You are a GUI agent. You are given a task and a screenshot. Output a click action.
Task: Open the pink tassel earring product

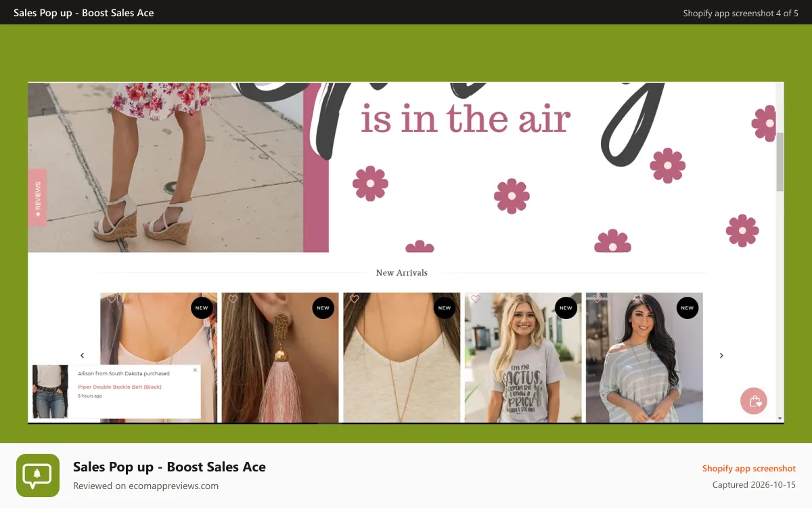pos(280,358)
